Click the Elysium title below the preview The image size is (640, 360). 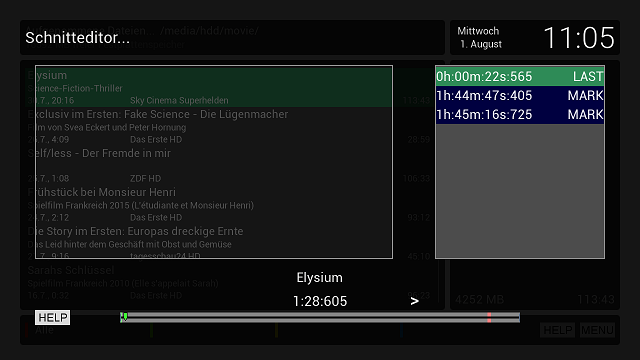point(320,278)
